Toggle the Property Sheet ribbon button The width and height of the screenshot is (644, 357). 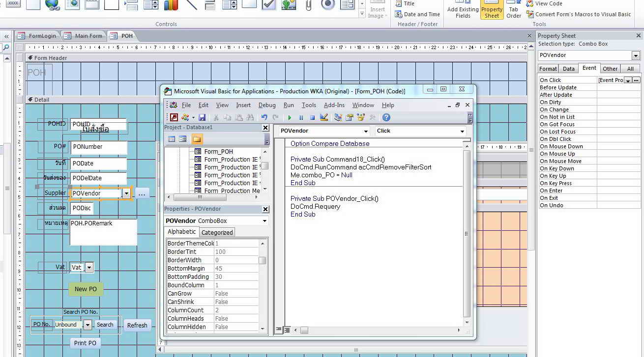[x=492, y=9]
